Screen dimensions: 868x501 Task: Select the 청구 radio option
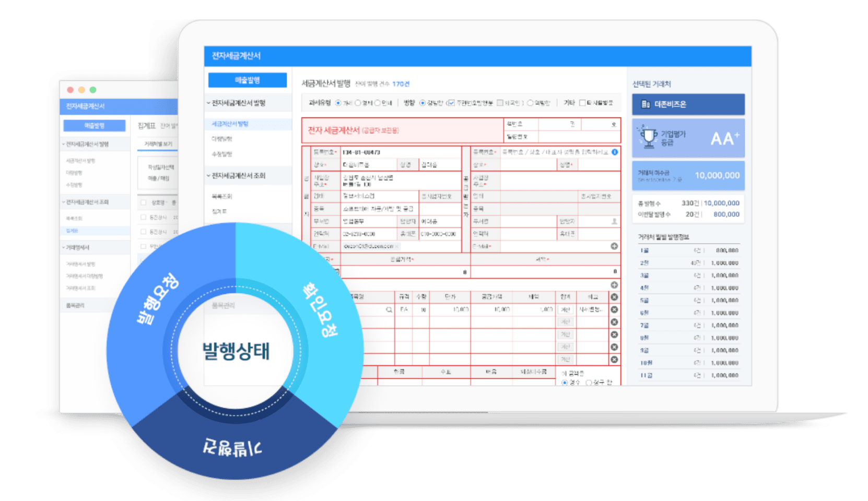(x=589, y=383)
